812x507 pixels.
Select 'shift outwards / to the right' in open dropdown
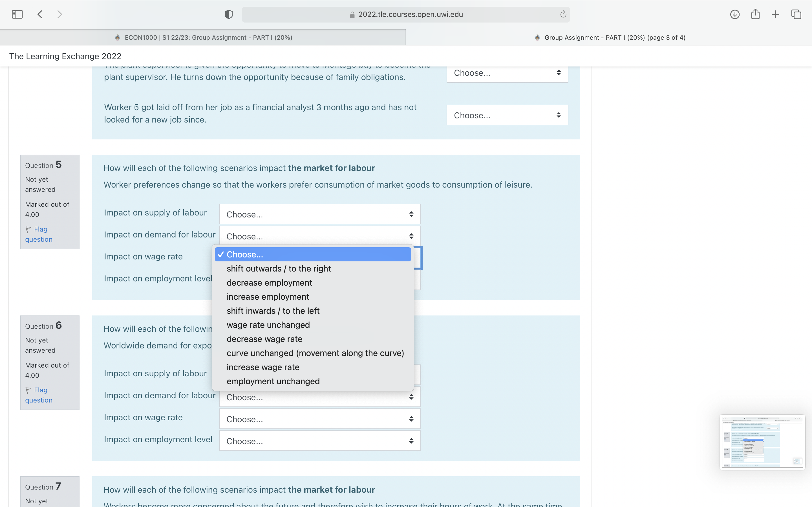tap(279, 268)
